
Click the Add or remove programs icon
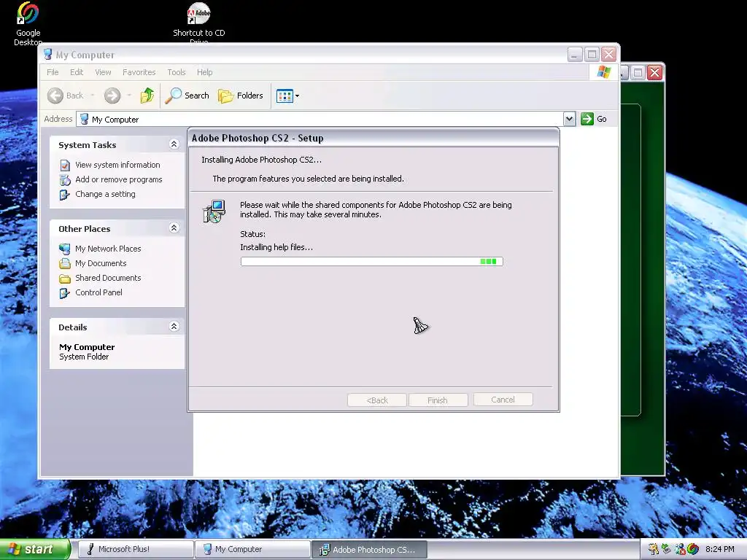65,180
